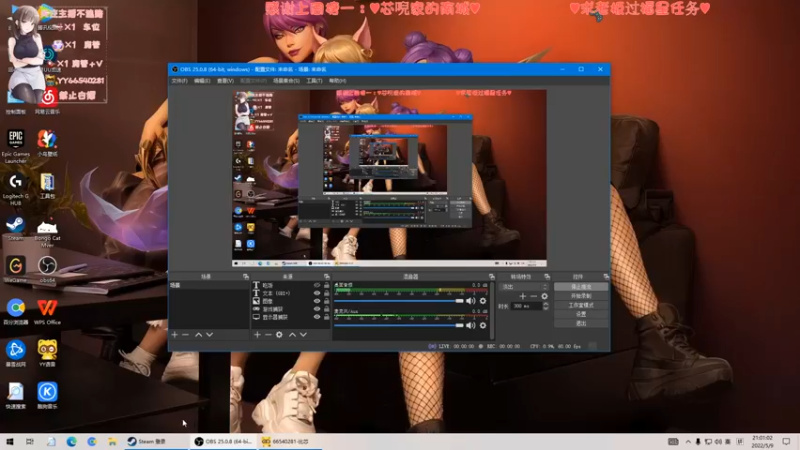Remove the selected scene with the minus icon
The height and width of the screenshot is (450, 800).
pyautogui.click(x=186, y=335)
